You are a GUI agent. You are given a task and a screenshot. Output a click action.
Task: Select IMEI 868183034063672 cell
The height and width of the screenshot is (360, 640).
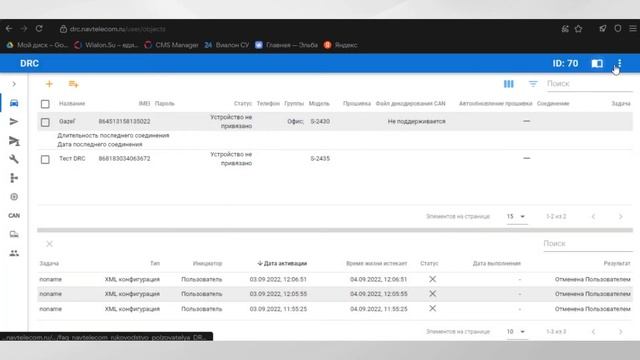124,158
